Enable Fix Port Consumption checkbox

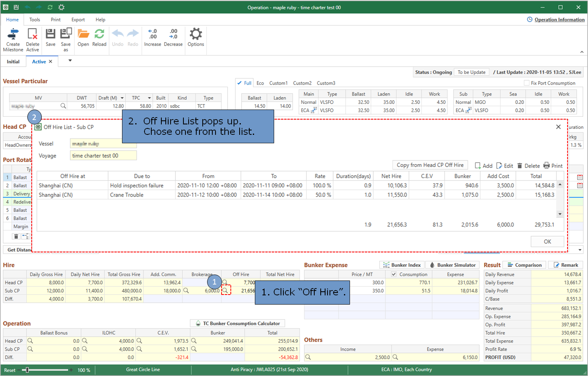527,83
